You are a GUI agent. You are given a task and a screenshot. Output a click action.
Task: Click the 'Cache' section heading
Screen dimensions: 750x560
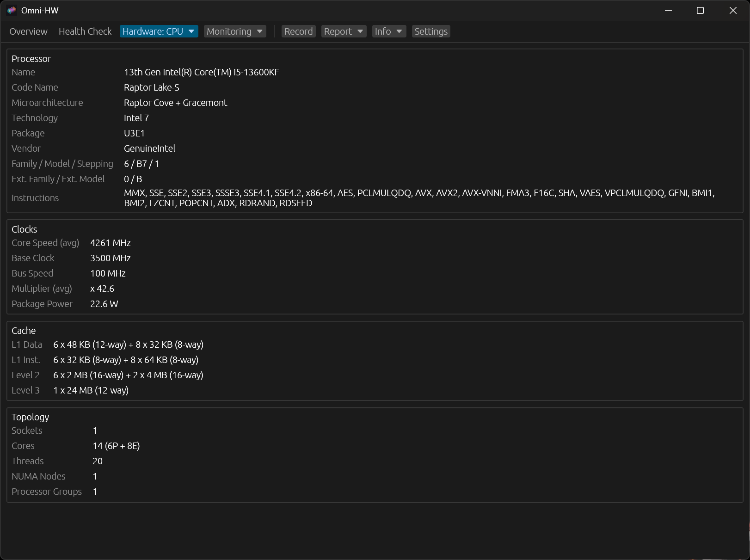(x=24, y=331)
